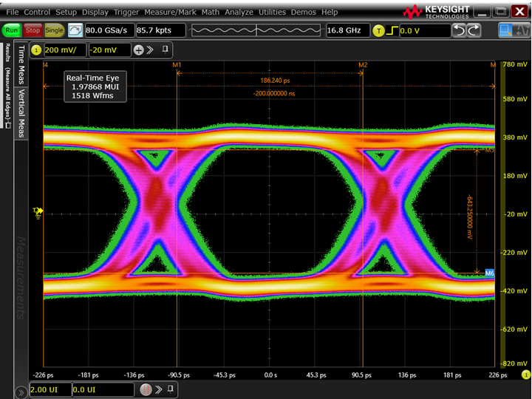
Task: Click the blue display layout icon
Action: tap(507, 30)
